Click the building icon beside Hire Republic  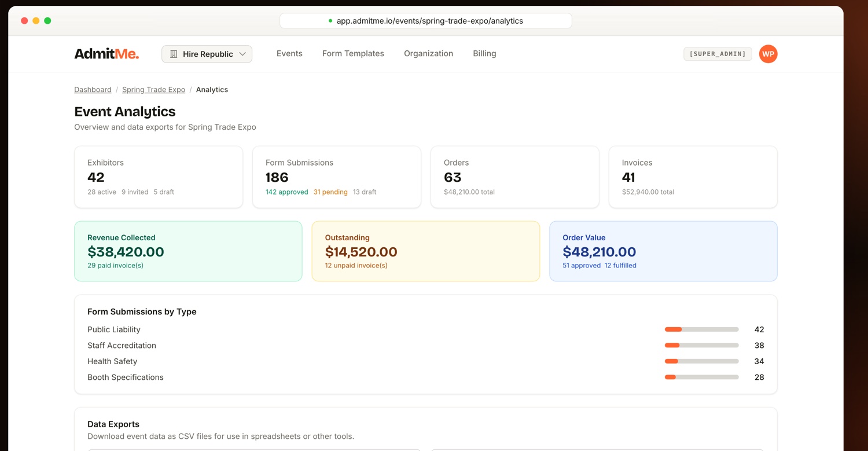[x=173, y=54]
